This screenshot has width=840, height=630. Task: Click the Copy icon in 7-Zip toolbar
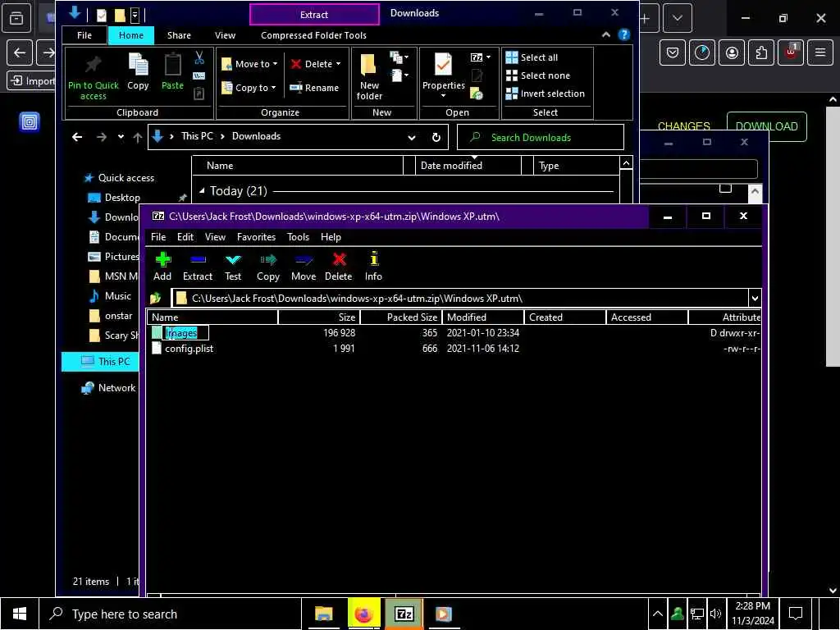point(268,267)
